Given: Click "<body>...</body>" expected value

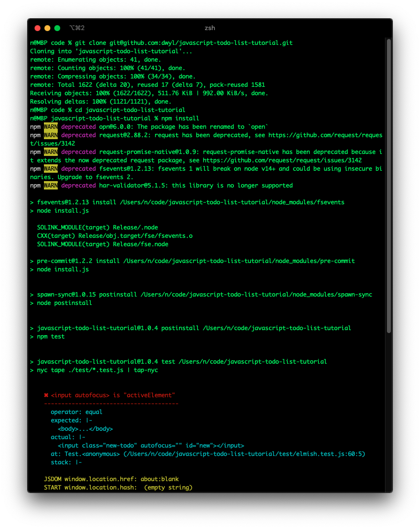Looking at the screenshot, I should click(85, 429).
